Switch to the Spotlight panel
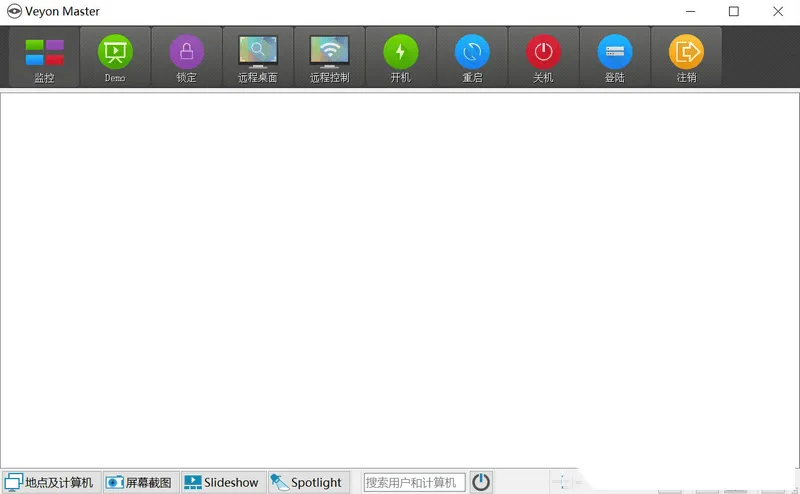 pos(307,482)
